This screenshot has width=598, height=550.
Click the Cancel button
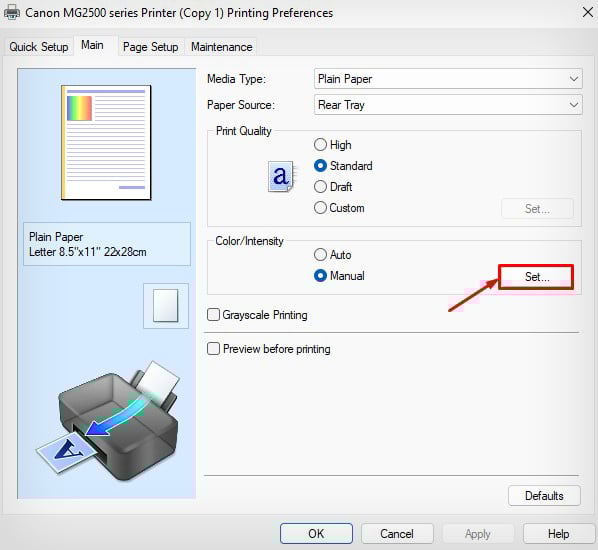point(397,533)
